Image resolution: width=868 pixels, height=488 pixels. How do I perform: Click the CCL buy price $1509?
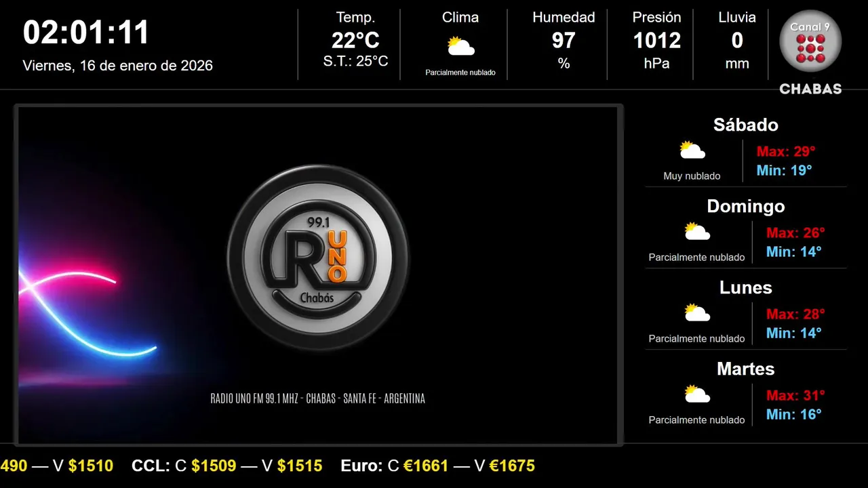[214, 466]
